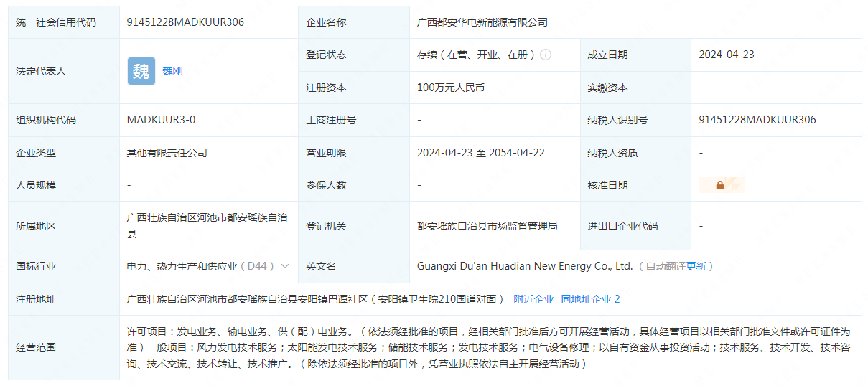This screenshot has height=386, width=868.
Task: Open the 附近企业 link
Action: pyautogui.click(x=533, y=299)
